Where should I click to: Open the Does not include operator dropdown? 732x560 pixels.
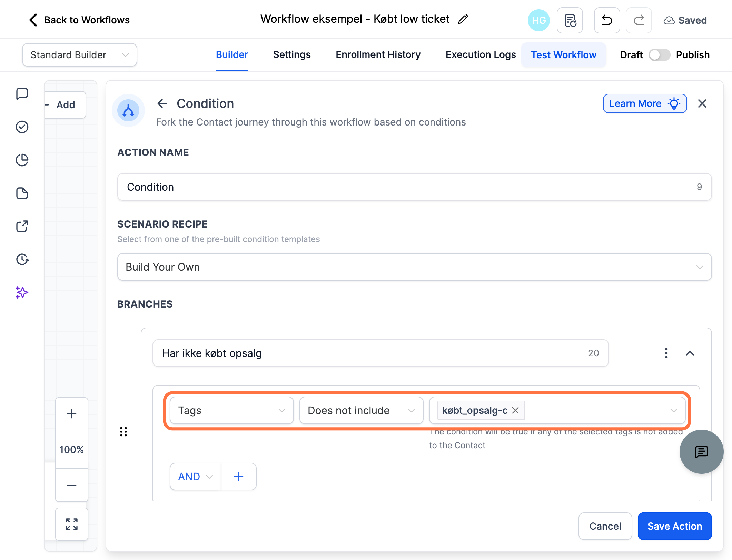(x=361, y=410)
